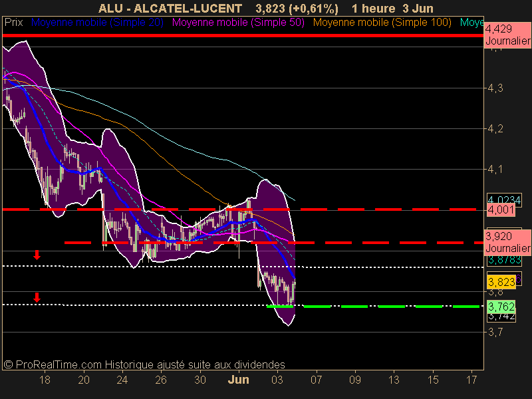The width and height of the screenshot is (532, 399).
Task: Click the 3,742 price label
Action: click(x=501, y=317)
